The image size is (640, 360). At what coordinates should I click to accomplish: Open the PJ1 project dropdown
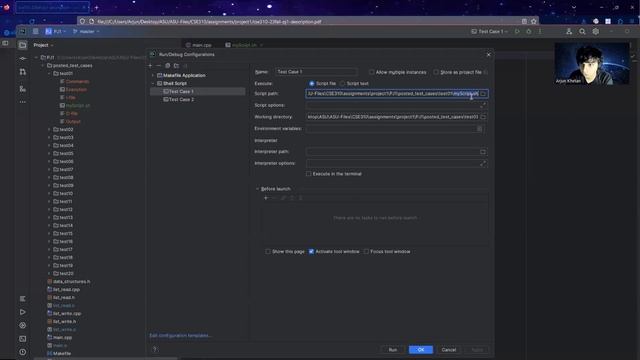(x=56, y=31)
